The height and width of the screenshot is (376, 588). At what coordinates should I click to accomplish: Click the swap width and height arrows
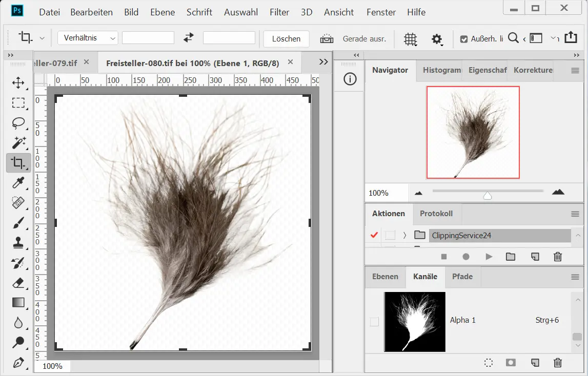tap(189, 38)
